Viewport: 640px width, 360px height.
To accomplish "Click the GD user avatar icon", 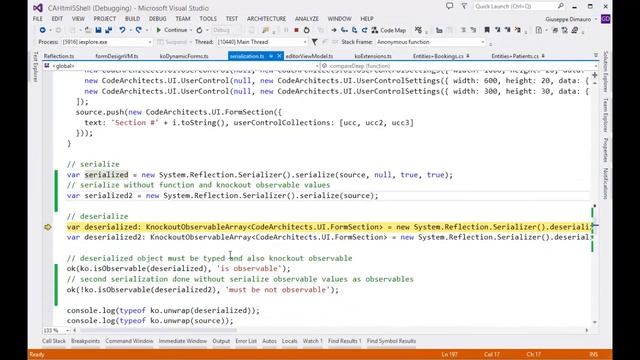I will (605, 19).
